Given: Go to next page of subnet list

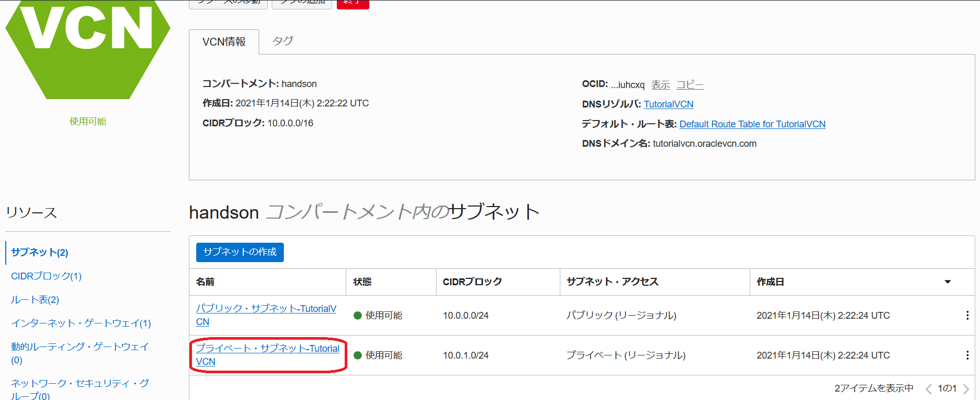Looking at the screenshot, I should pyautogui.click(x=966, y=388).
